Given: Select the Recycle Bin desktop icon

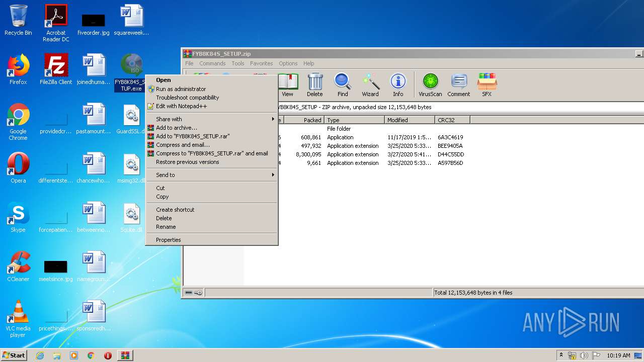Looking at the screenshot, I should point(18,20).
